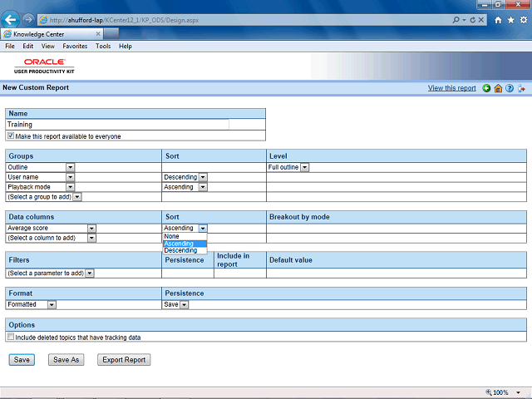Follow the View this report link

(451, 88)
